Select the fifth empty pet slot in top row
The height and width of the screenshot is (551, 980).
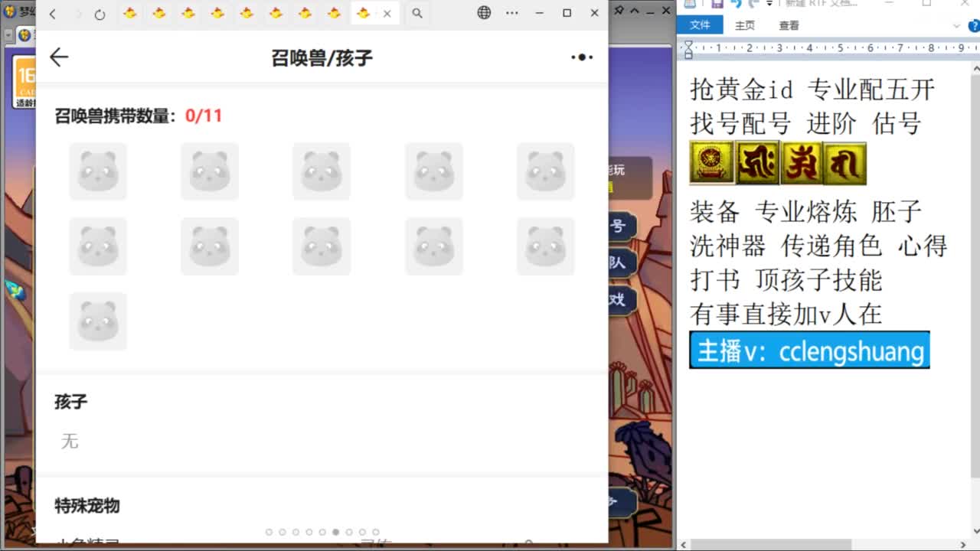(546, 171)
